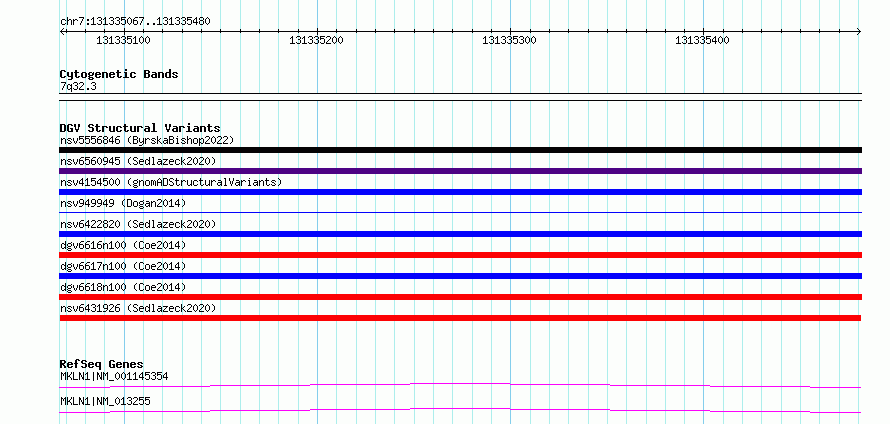Click the thin blue nsv949949 line
This screenshot has width=890, height=424.
pyautogui.click(x=460, y=213)
